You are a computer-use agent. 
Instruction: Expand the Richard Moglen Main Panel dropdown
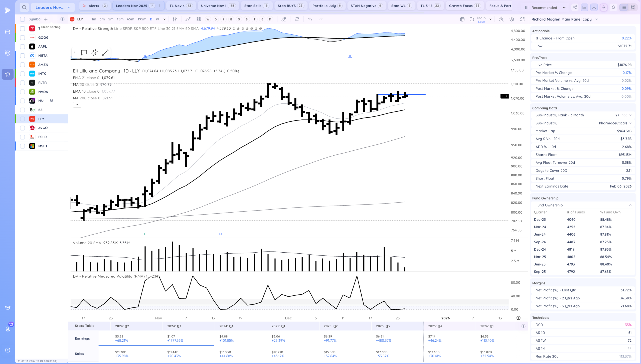coord(596,19)
